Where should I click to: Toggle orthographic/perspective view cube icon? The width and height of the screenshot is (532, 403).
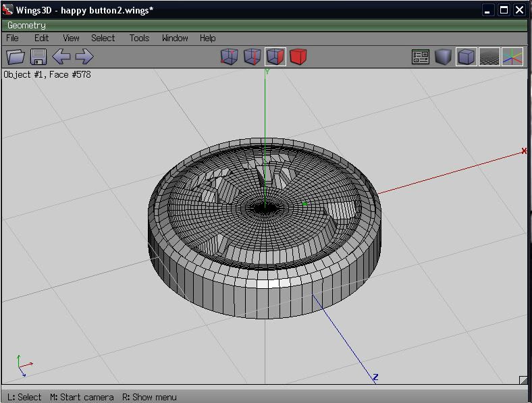pos(466,57)
